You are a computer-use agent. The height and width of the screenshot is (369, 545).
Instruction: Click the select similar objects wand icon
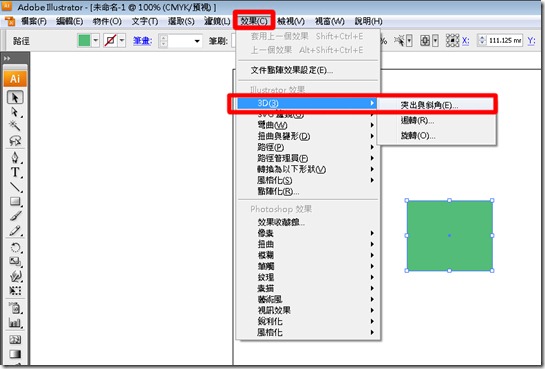pos(399,41)
